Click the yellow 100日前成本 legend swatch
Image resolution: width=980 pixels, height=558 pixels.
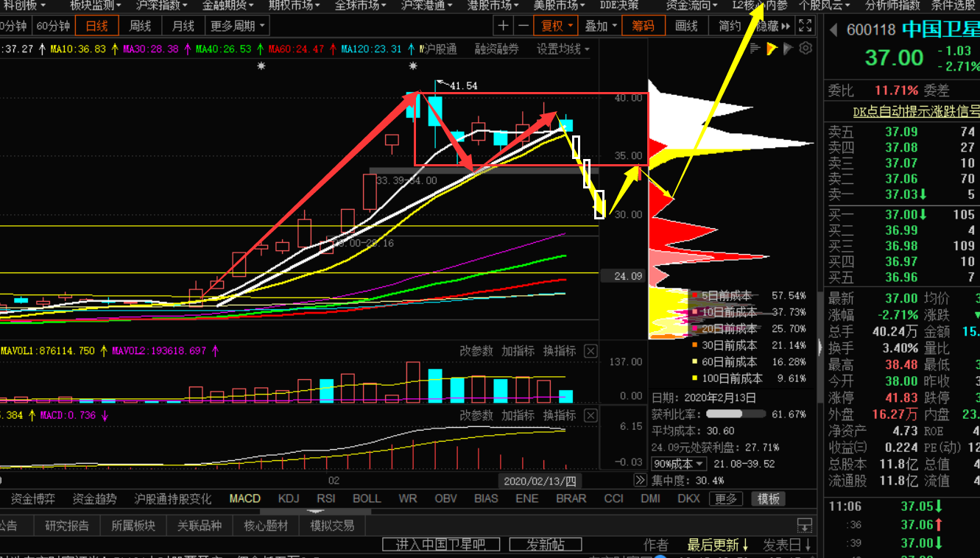tap(694, 378)
